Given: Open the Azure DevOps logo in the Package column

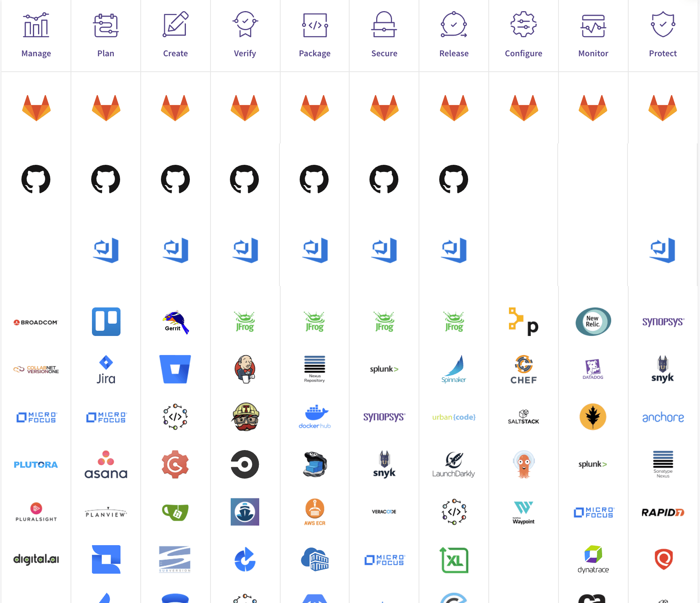Looking at the screenshot, I should pyautogui.click(x=315, y=250).
